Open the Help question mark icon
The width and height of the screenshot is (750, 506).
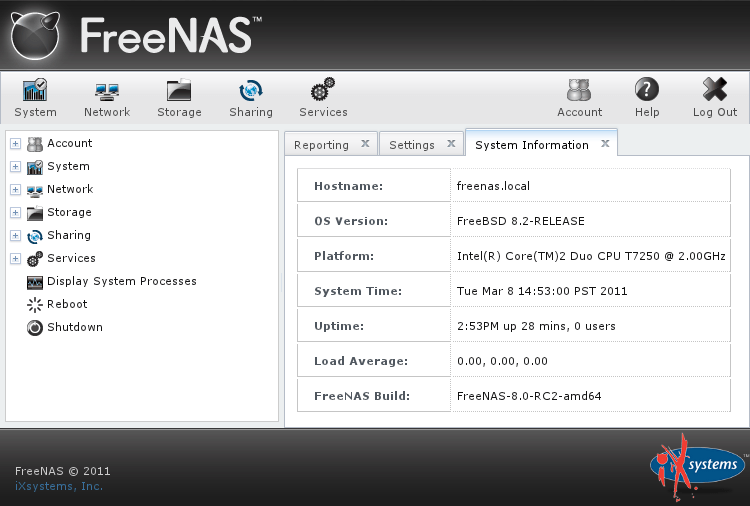[647, 89]
